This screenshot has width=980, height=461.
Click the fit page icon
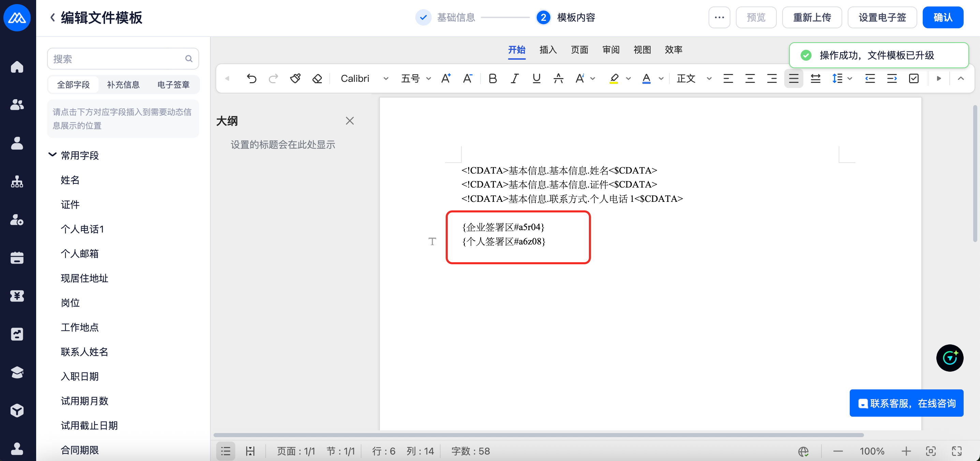931,451
